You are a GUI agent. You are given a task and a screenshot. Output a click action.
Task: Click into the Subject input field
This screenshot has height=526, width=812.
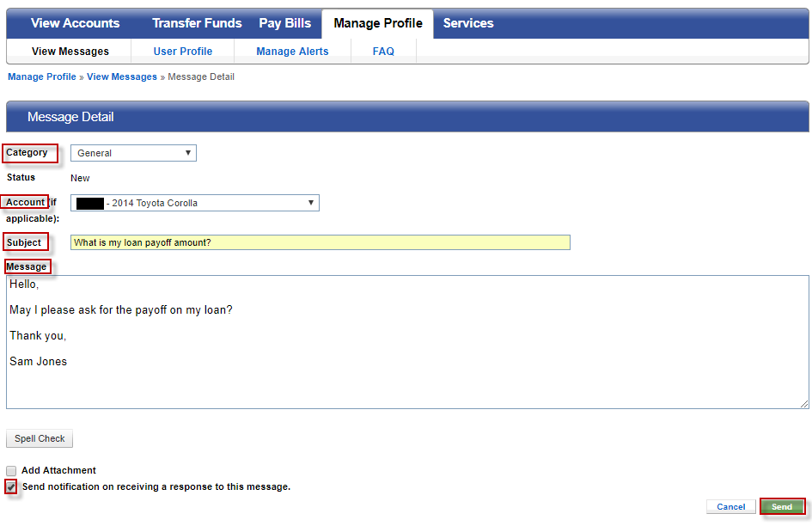coord(320,242)
